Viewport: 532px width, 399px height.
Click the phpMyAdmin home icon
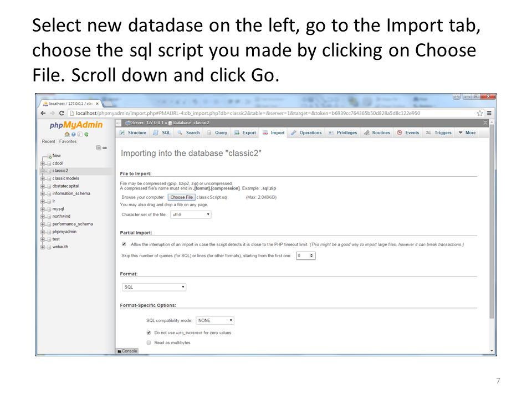point(67,134)
